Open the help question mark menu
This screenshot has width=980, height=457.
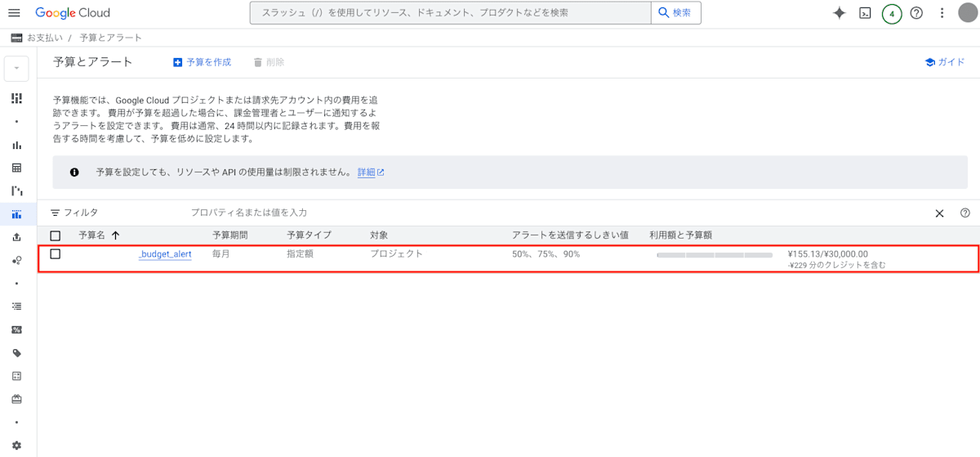coord(916,13)
